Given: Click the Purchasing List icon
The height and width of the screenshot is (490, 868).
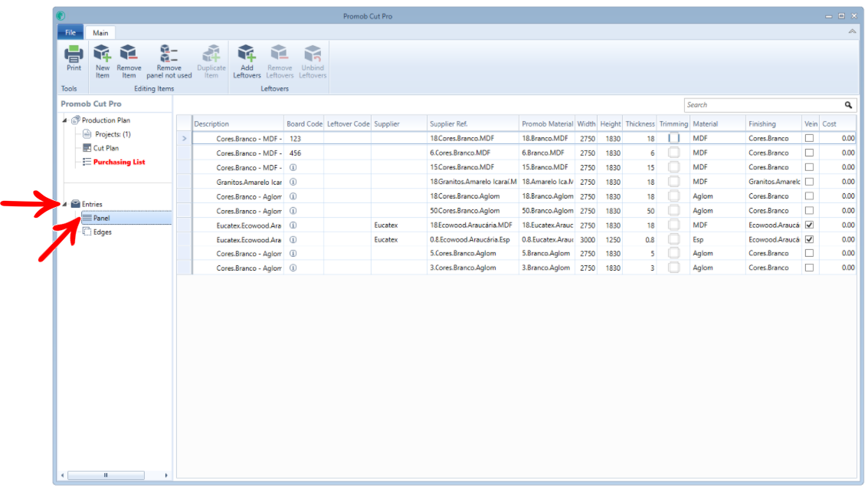Looking at the screenshot, I should click(87, 162).
